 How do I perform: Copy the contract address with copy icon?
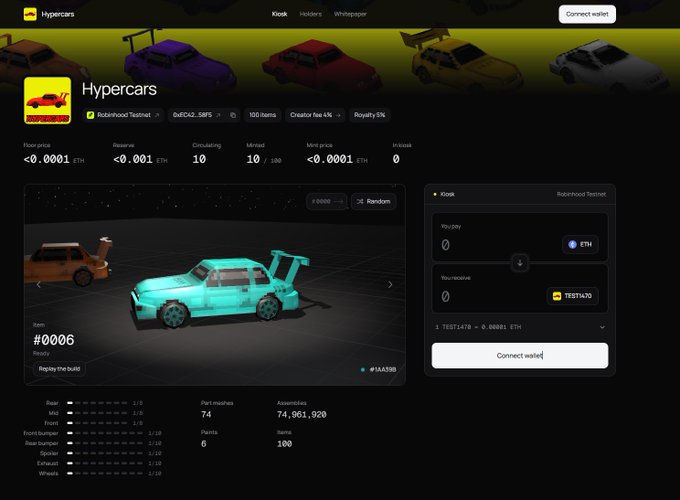coord(233,115)
